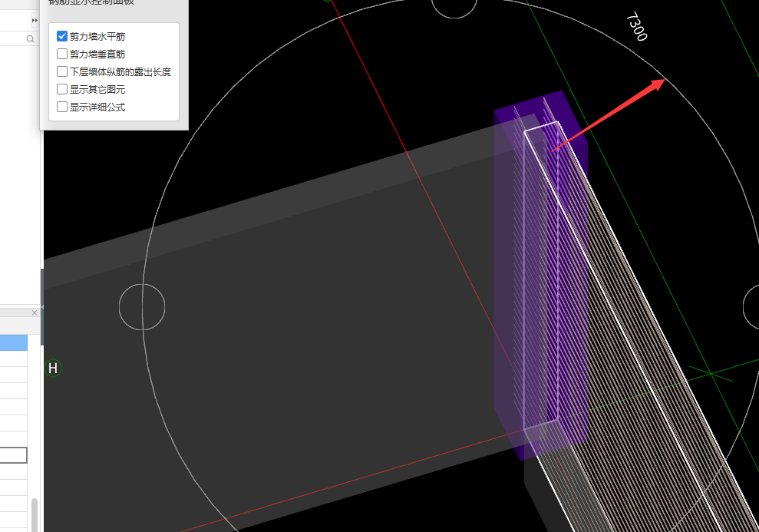Click the small circle handle left of orbit ring
759x532 pixels.
tap(142, 307)
